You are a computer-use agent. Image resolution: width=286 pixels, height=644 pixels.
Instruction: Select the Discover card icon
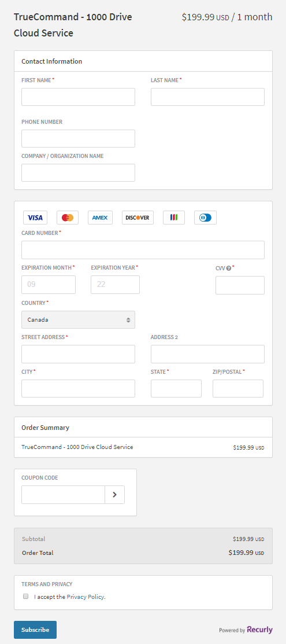coord(138,218)
